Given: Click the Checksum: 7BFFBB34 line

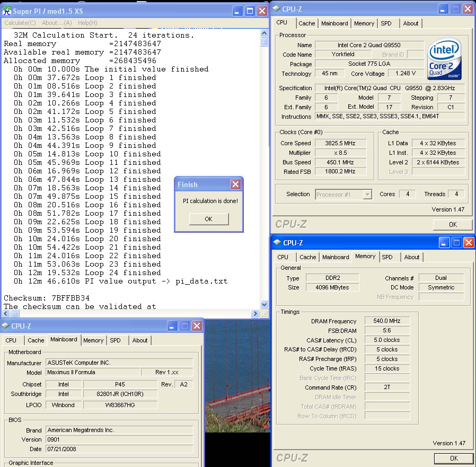Looking at the screenshot, I should [x=47, y=298].
